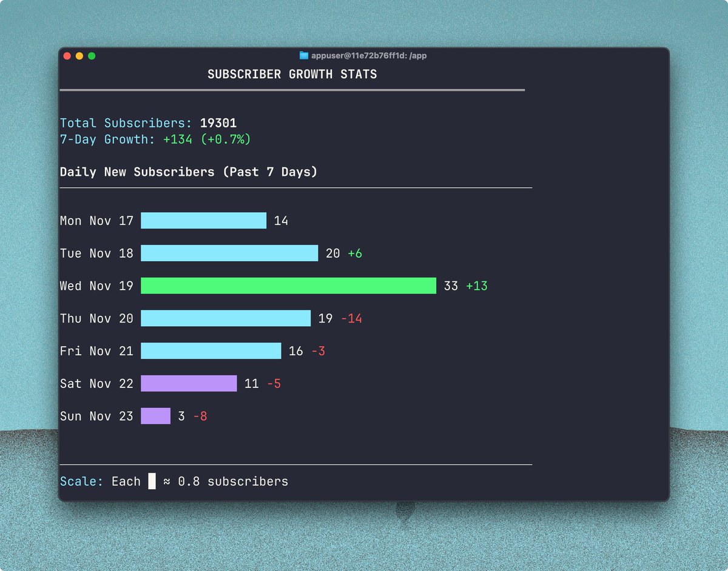Click the value 11 for Saturday

pos(252,384)
